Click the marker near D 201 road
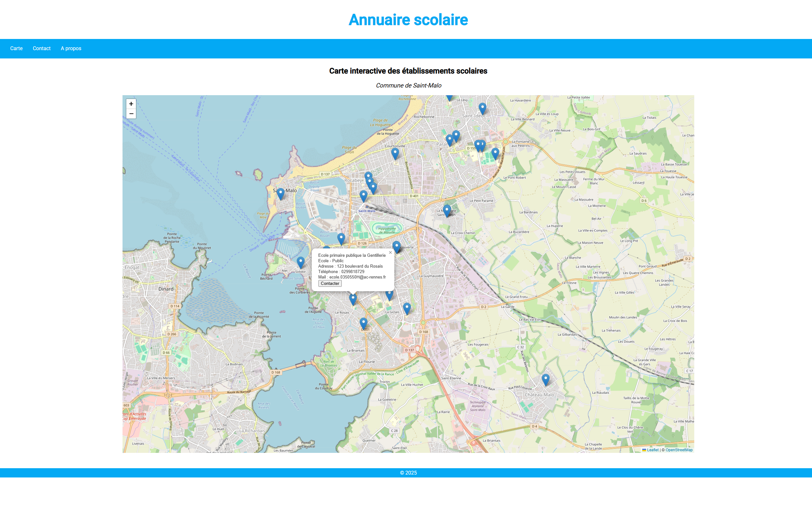812x511 pixels. tap(363, 323)
